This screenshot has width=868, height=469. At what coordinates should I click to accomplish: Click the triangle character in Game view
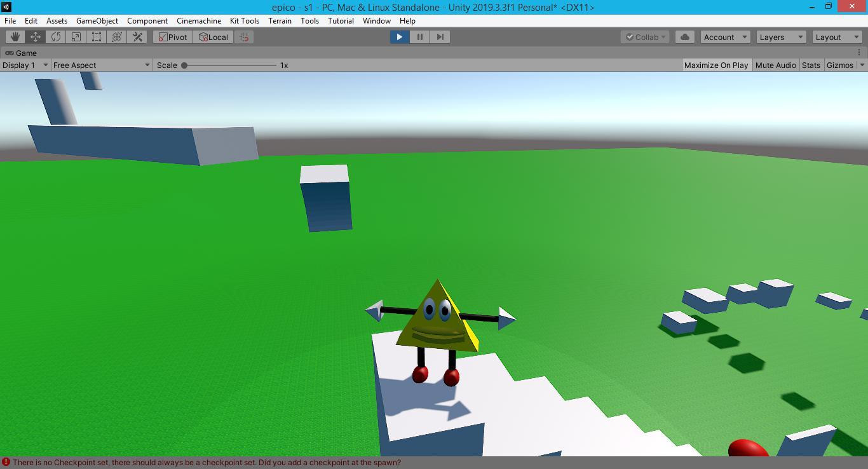[439, 332]
